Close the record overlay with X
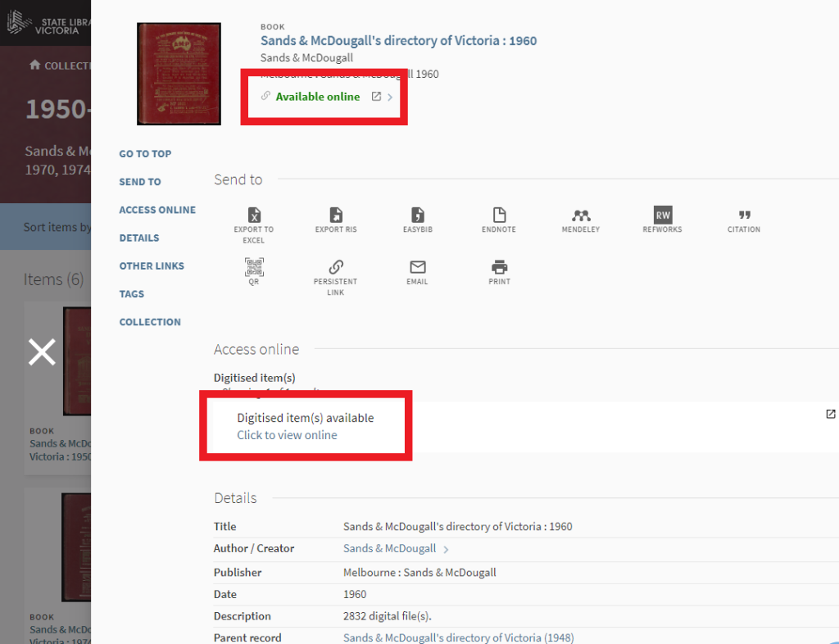Viewport: 839px width, 644px height. [x=43, y=351]
